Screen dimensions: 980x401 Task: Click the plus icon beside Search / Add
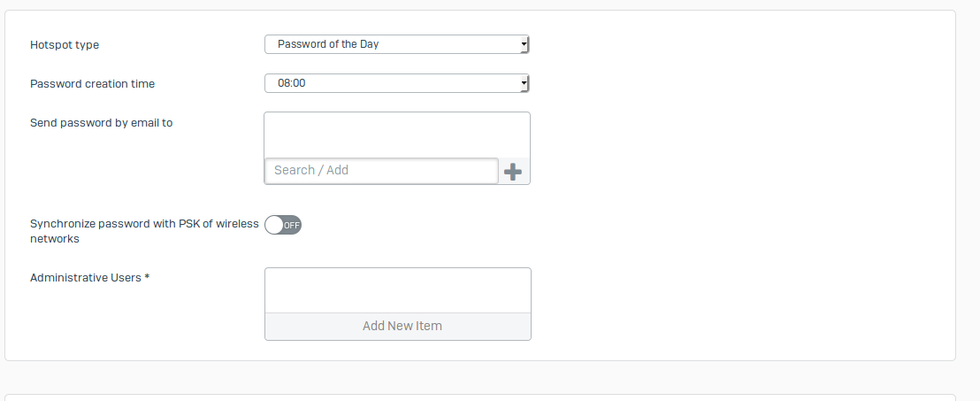click(x=512, y=172)
